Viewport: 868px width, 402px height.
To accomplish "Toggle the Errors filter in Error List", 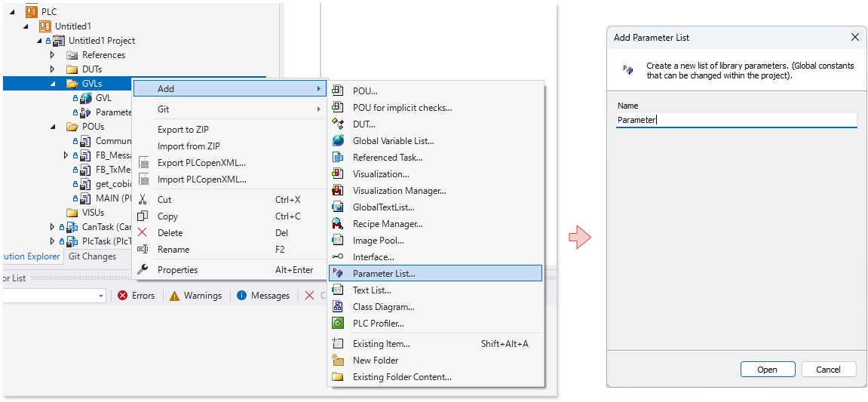I will [x=136, y=296].
